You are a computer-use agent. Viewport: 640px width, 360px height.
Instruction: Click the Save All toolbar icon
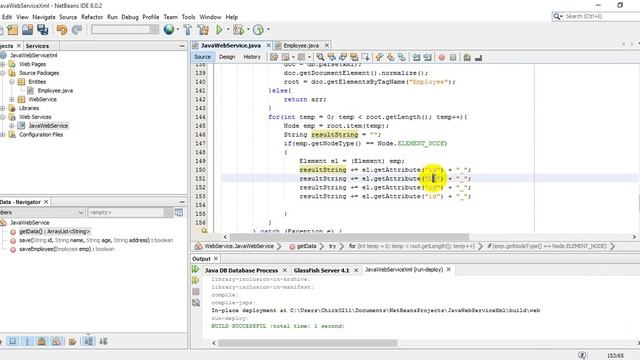coord(42,29)
